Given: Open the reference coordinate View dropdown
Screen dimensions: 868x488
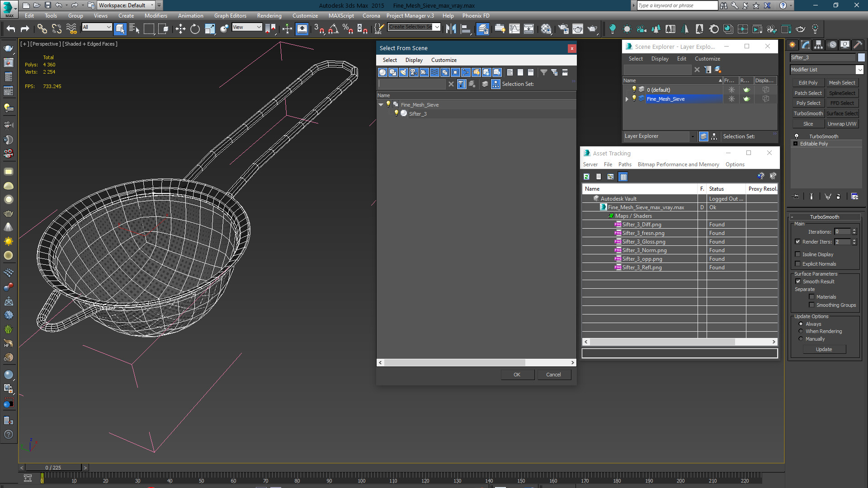Looking at the screenshot, I should (x=247, y=27).
